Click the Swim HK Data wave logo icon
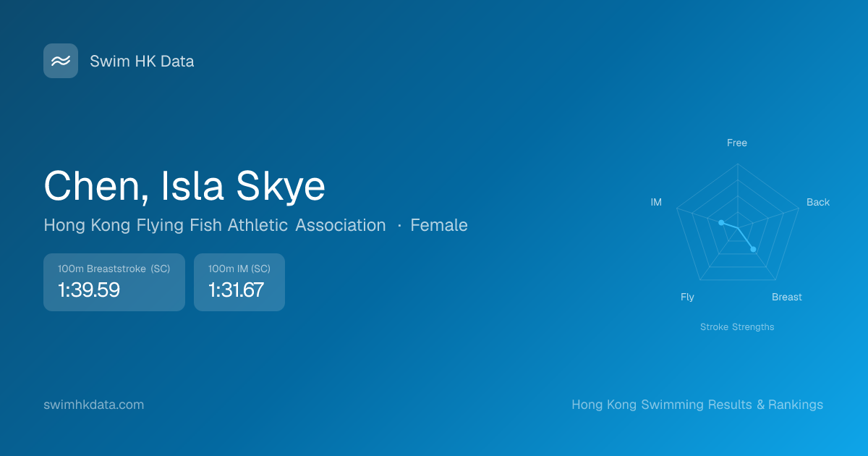 (61, 61)
